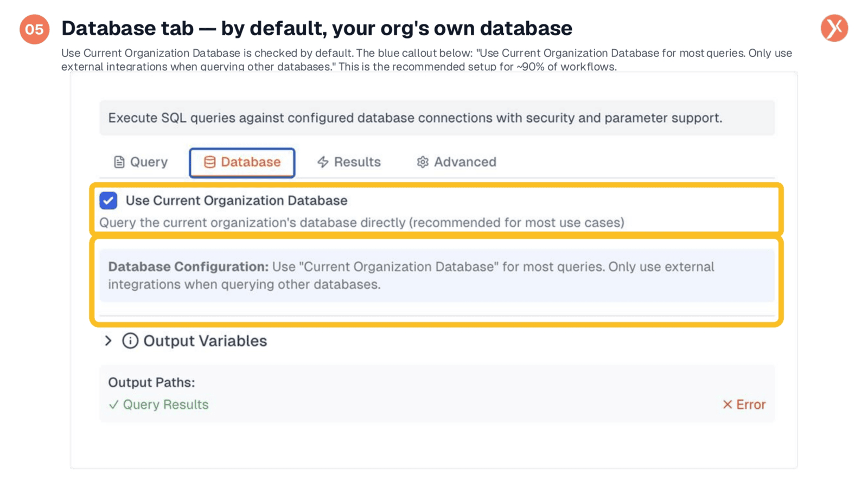Expand the Output Variables section chevron
Viewport: 868px width, 488px height.
[x=108, y=341]
